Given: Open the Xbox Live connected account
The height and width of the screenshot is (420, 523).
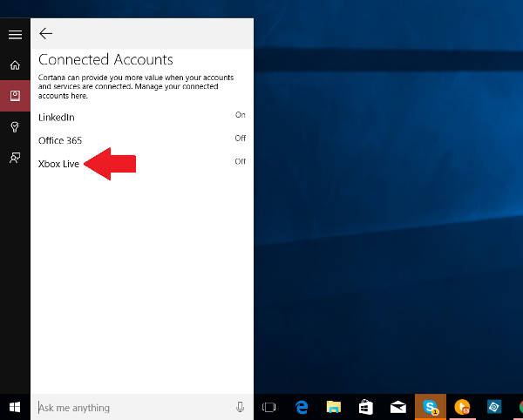Looking at the screenshot, I should point(142,164).
